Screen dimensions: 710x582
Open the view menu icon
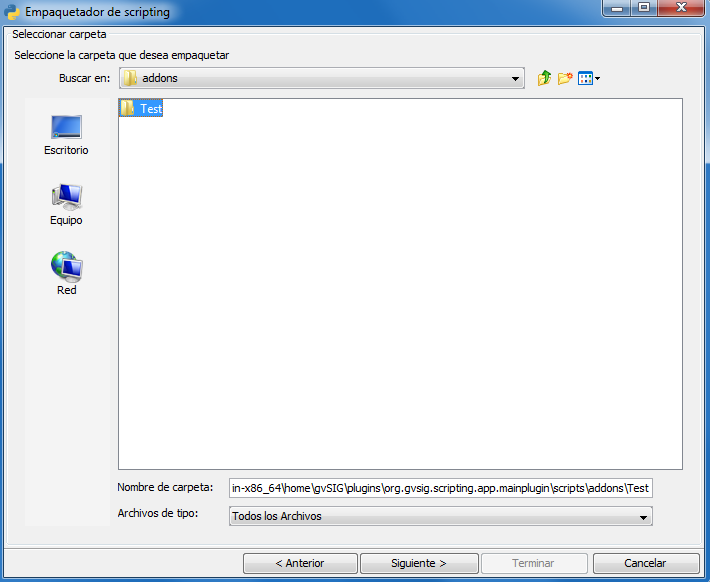tap(585, 78)
